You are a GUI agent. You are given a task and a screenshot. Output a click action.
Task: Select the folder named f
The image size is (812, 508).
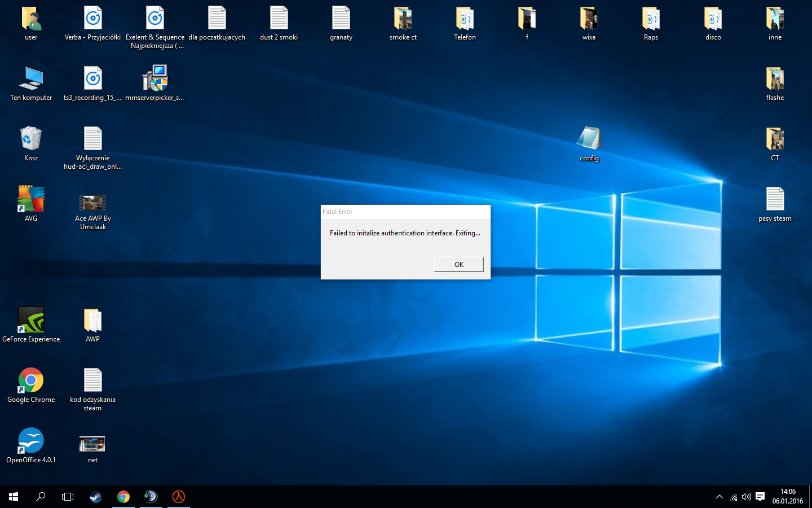pyautogui.click(x=527, y=24)
